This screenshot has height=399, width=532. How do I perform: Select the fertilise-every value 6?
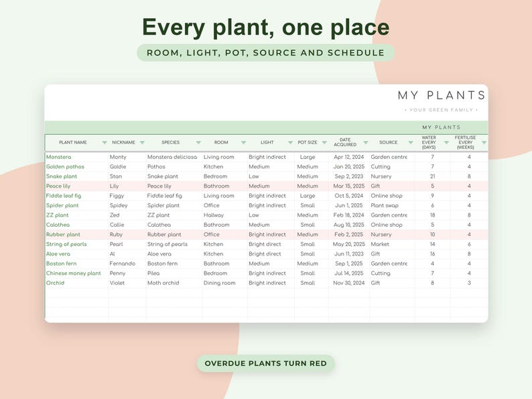coord(469,244)
